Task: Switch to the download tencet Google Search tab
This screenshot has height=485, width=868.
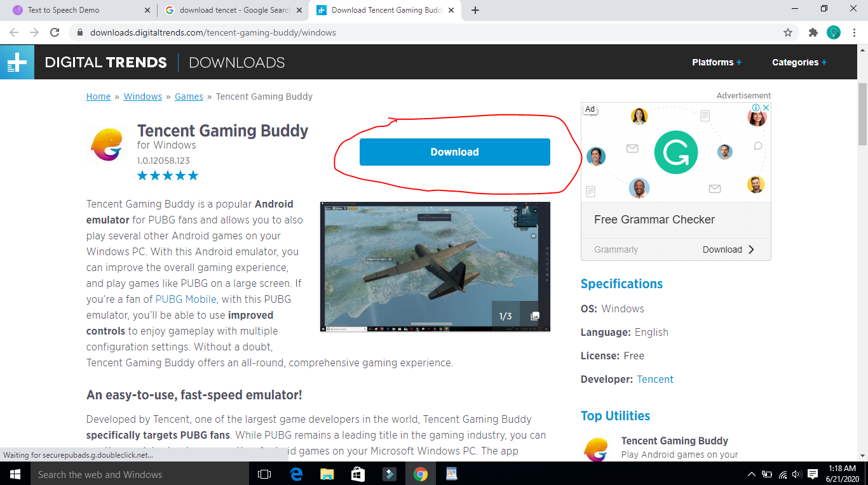Action: pos(234,10)
